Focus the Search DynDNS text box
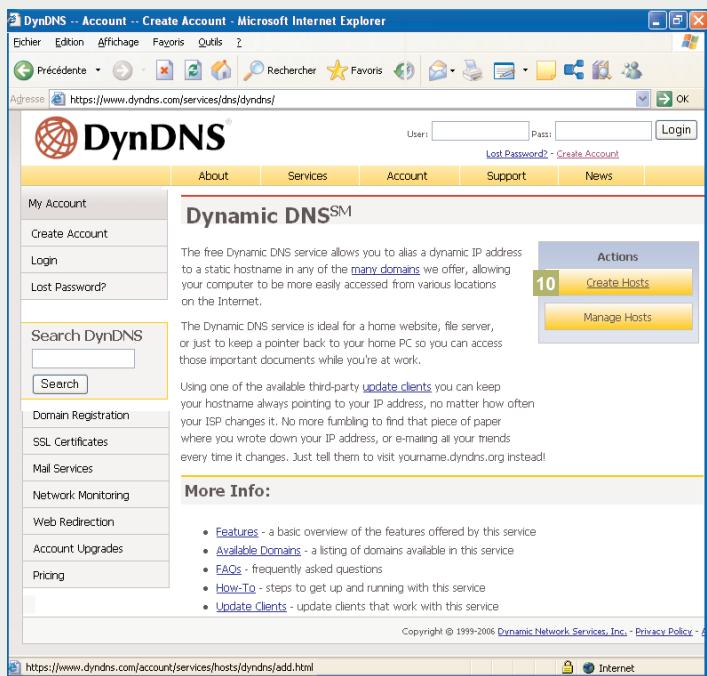This screenshot has width=707, height=676. pos(83,359)
